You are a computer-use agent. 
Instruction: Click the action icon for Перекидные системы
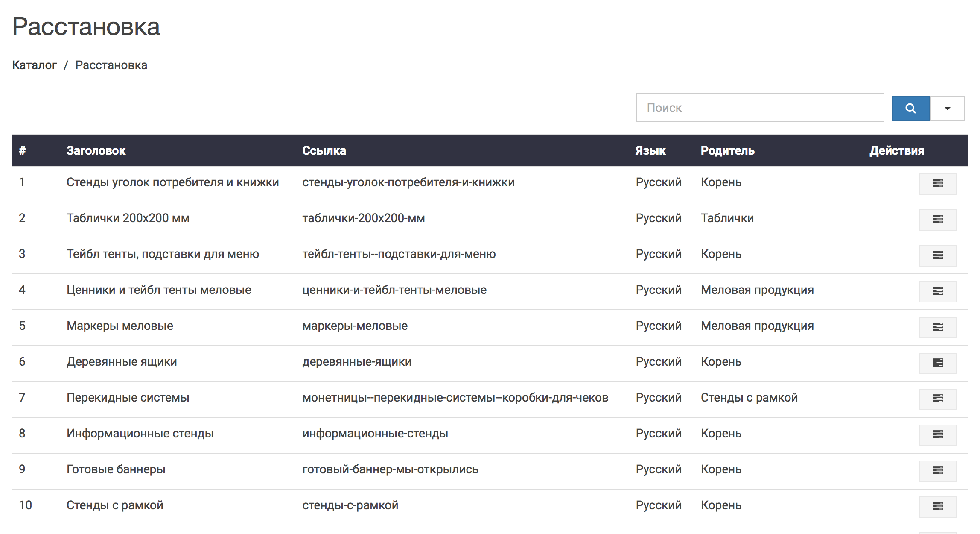point(938,399)
